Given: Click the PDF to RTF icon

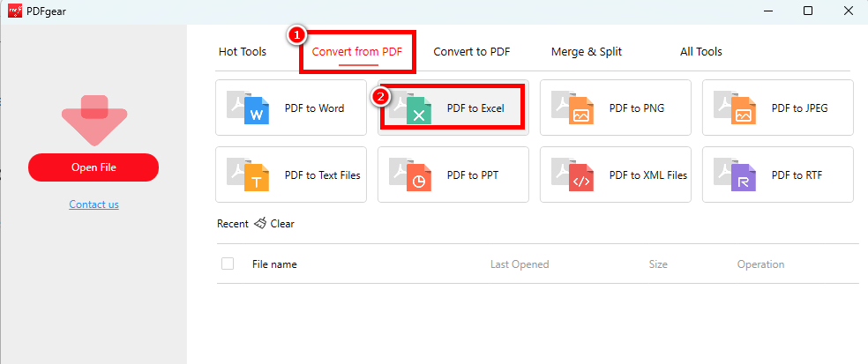Looking at the screenshot, I should pos(735,175).
